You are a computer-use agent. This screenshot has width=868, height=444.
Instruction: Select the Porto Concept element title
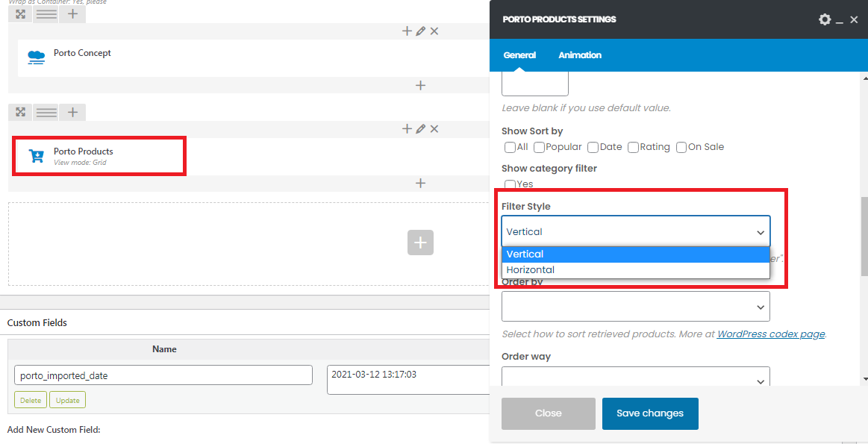pyautogui.click(x=82, y=53)
